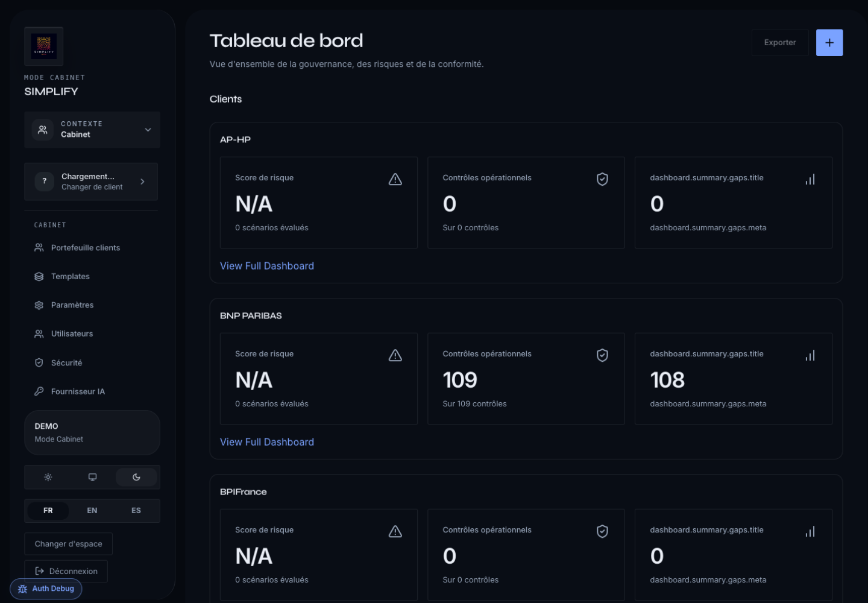Click AP-HP risk score warning icon
Screen dimensions: 868x603
[395, 179]
